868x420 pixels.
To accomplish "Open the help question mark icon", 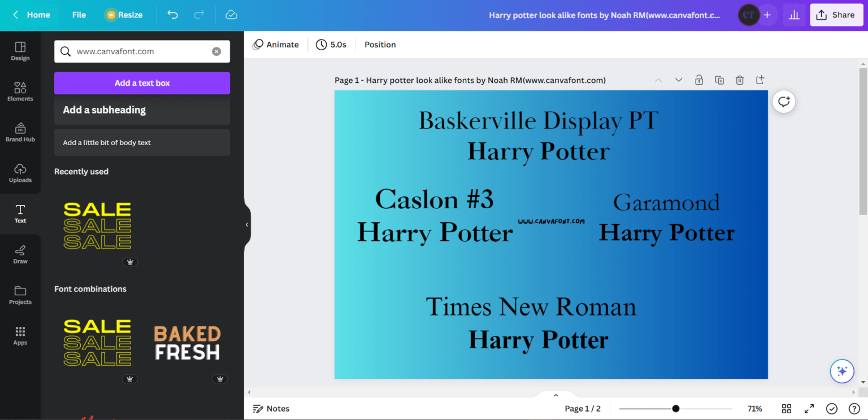I will [854, 409].
